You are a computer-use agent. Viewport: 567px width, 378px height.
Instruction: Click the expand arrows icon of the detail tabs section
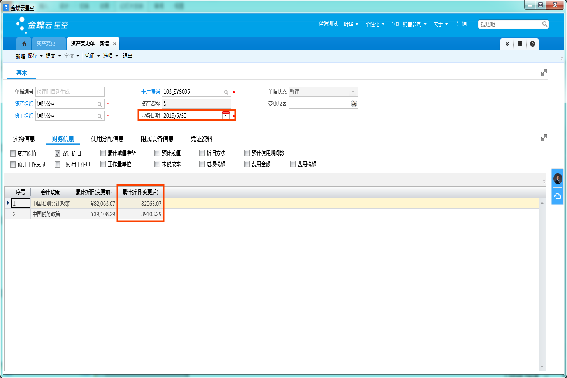click(544, 138)
